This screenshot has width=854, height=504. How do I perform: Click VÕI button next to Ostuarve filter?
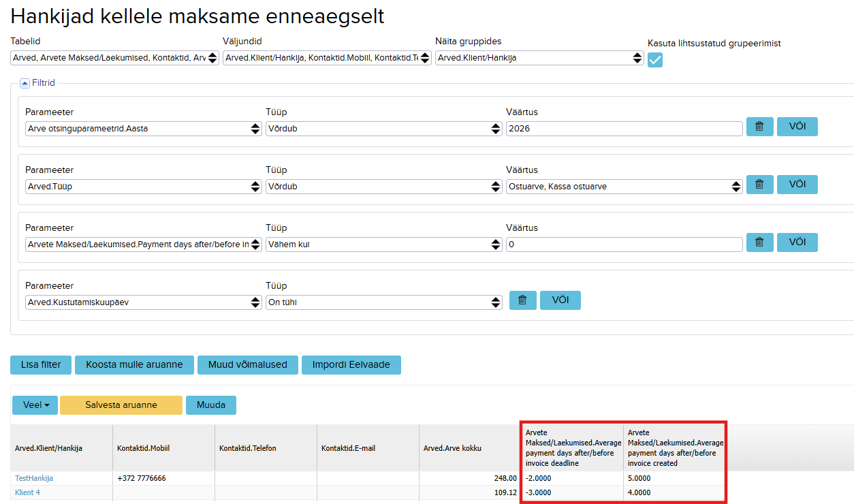pyautogui.click(x=797, y=185)
